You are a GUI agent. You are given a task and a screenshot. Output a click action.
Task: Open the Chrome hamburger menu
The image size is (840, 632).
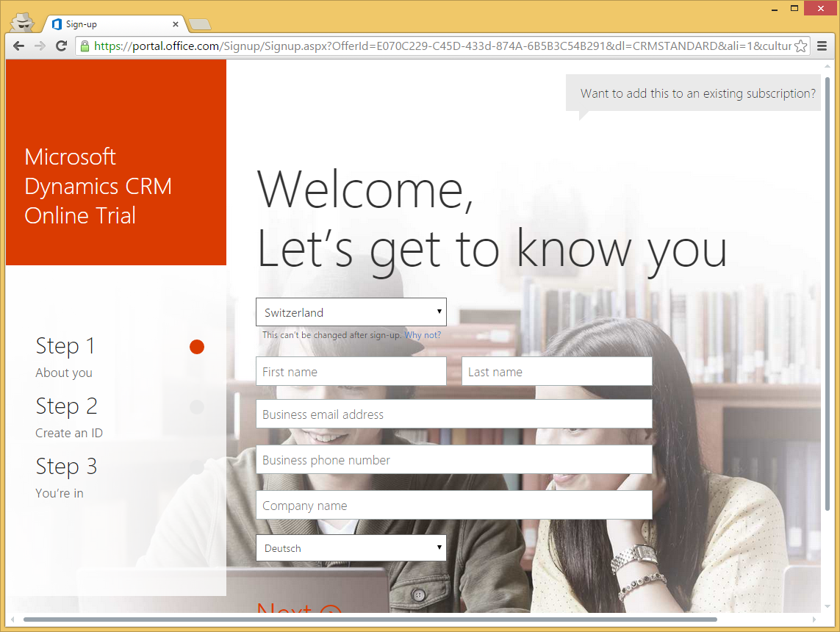822,46
